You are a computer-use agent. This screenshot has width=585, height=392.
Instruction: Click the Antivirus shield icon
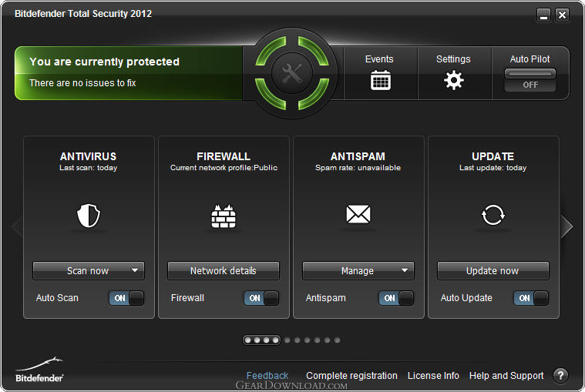click(89, 215)
